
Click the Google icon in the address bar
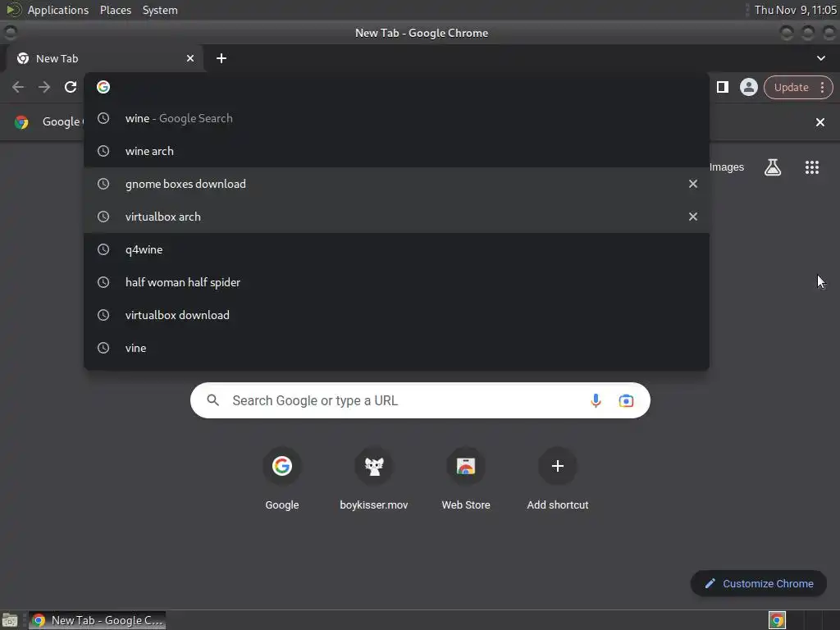103,87
